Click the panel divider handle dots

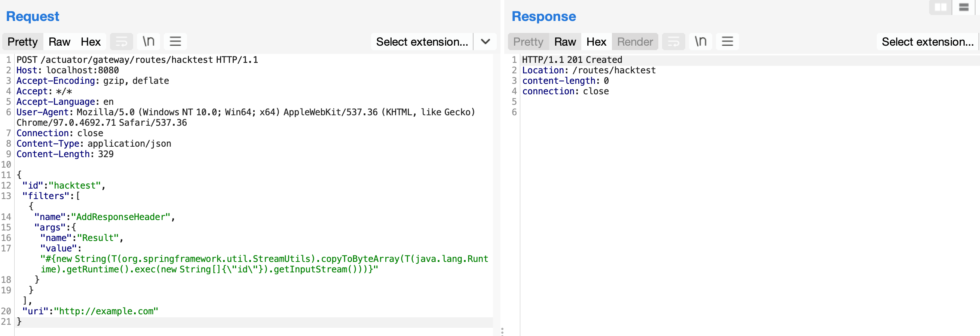pos(502,332)
